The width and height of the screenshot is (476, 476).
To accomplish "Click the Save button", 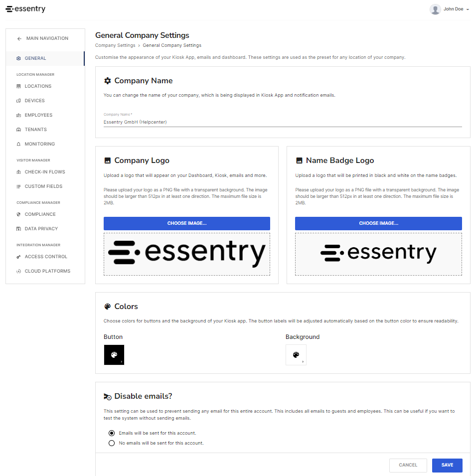I will point(447,465).
